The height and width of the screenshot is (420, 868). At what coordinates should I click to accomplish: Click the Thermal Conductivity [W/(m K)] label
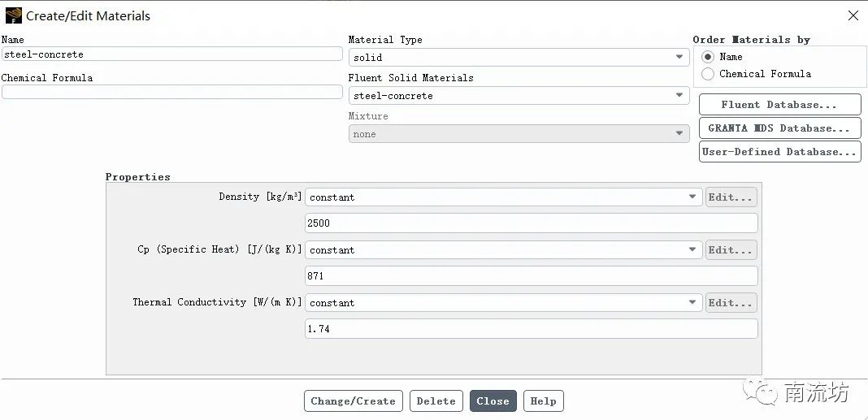pos(217,302)
